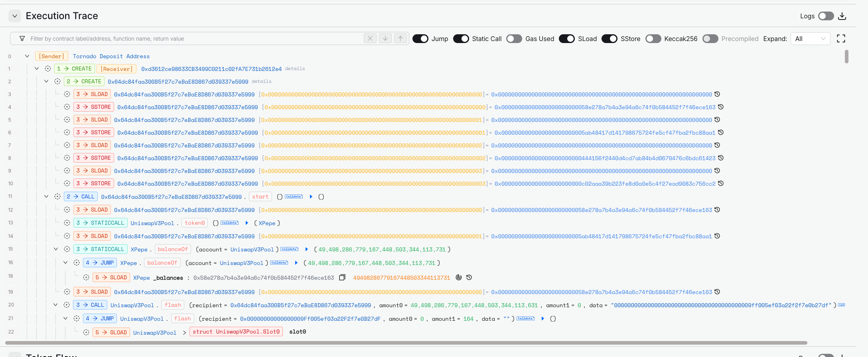Expand the struct UniswapV3Pool.Slot0 value

click(184, 332)
